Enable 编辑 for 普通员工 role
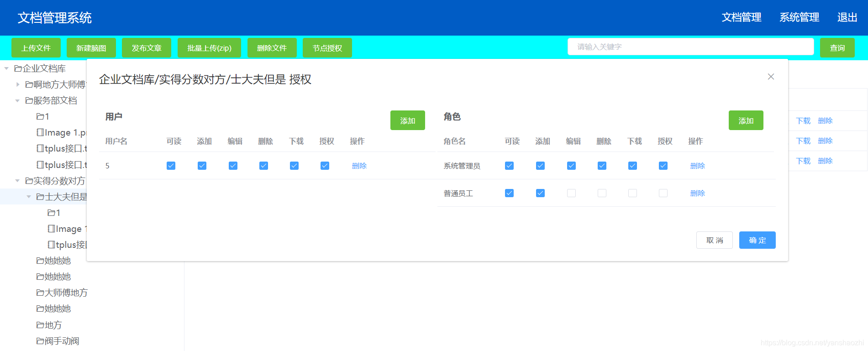The height and width of the screenshot is (351, 868). [x=571, y=193]
